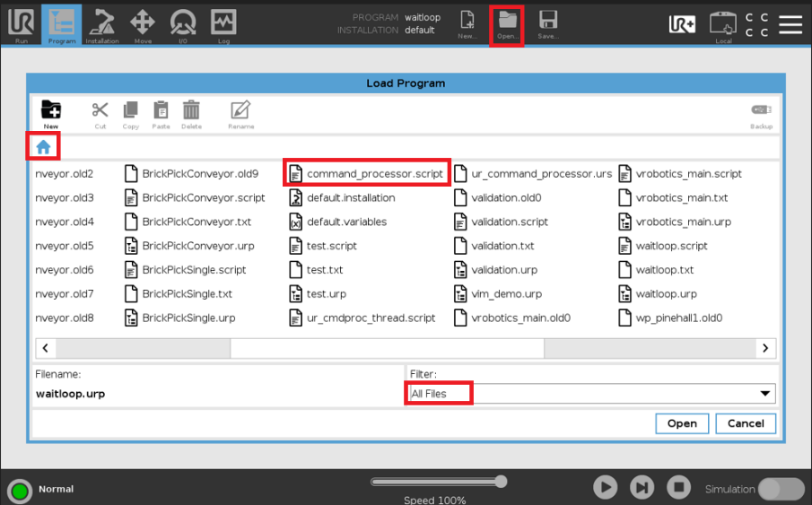Screen dimensions: 812x505
Task: Select command_processor.script file
Action: click(367, 173)
